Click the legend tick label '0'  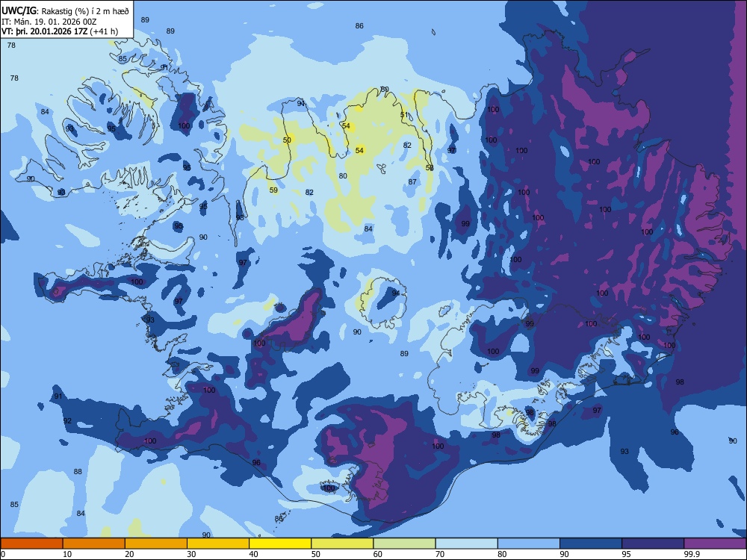coord(3,554)
